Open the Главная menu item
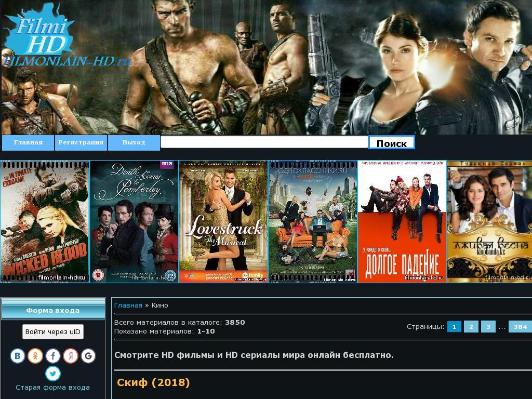Screen dimensions: 532x399 tap(28, 142)
